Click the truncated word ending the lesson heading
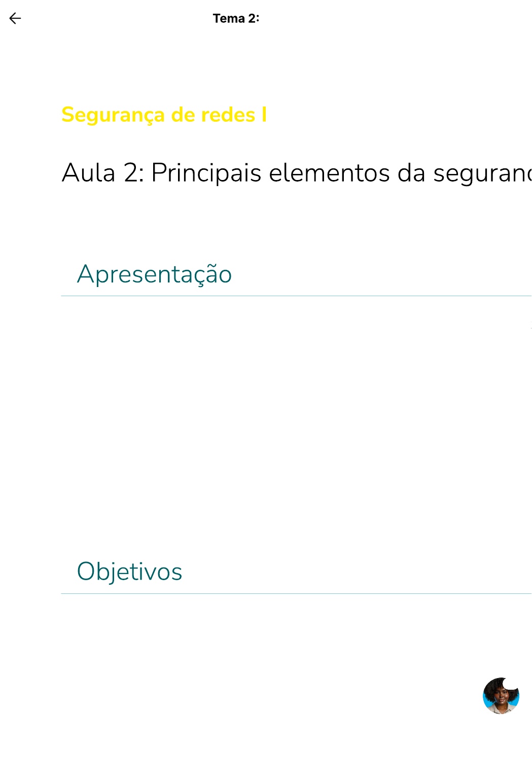The height and width of the screenshot is (781, 532). (482, 173)
